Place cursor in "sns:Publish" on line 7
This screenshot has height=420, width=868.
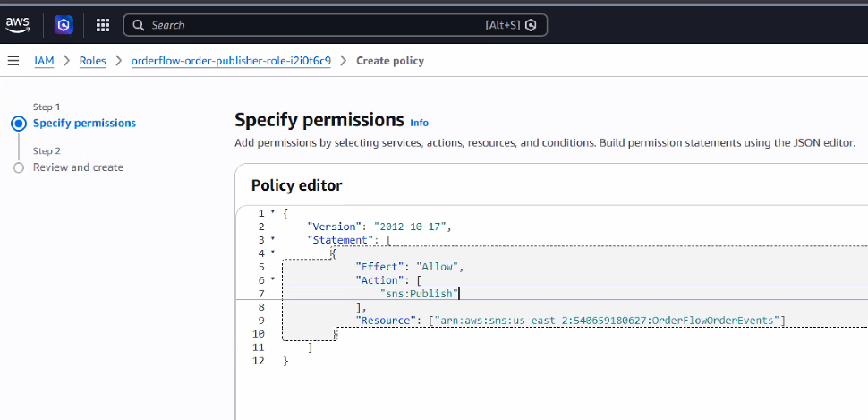(x=420, y=294)
